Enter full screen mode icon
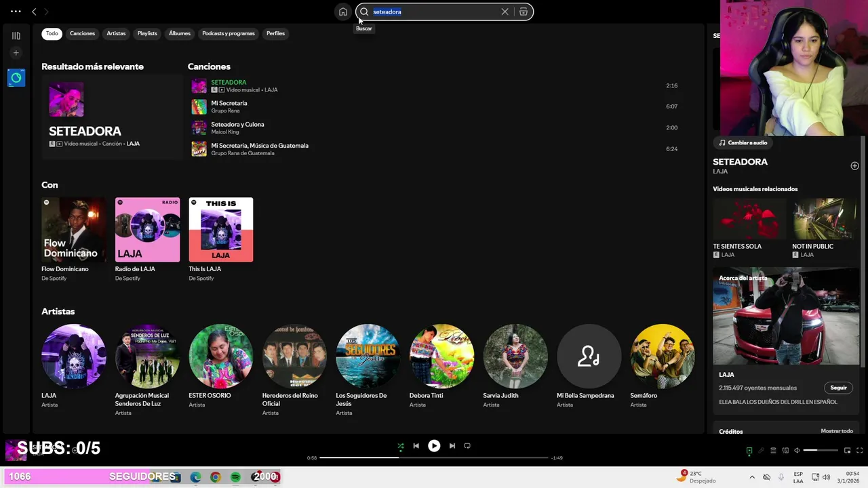This screenshot has height=488, width=868. point(860,451)
